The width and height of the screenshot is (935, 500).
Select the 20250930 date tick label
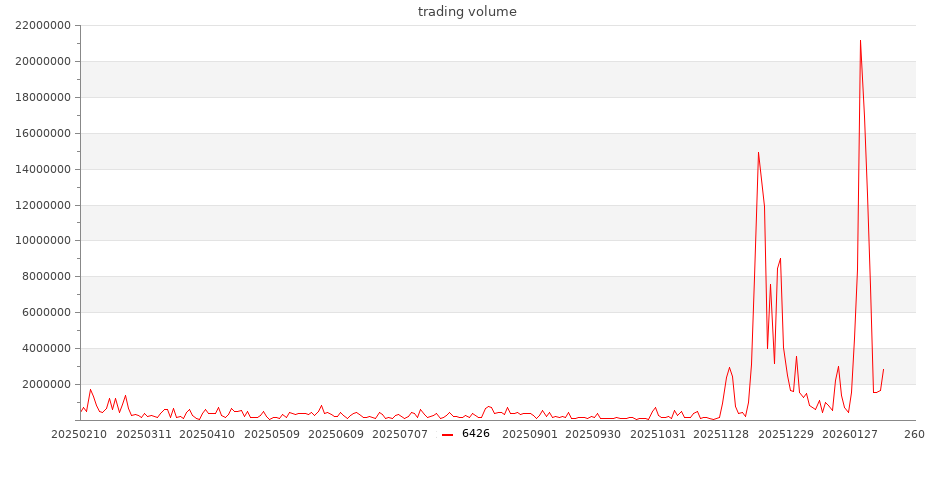pyautogui.click(x=594, y=434)
